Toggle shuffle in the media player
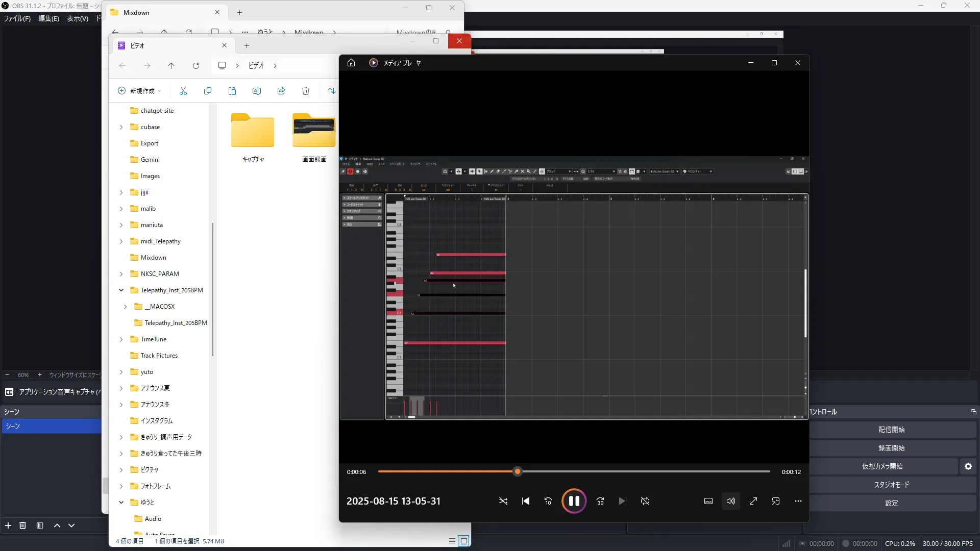 coord(503,501)
